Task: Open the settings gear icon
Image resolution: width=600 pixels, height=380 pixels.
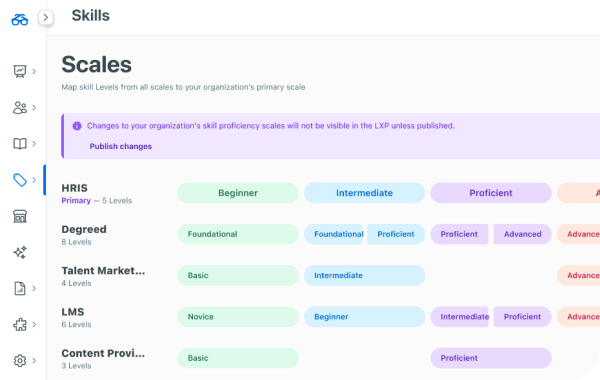Action: click(x=20, y=360)
